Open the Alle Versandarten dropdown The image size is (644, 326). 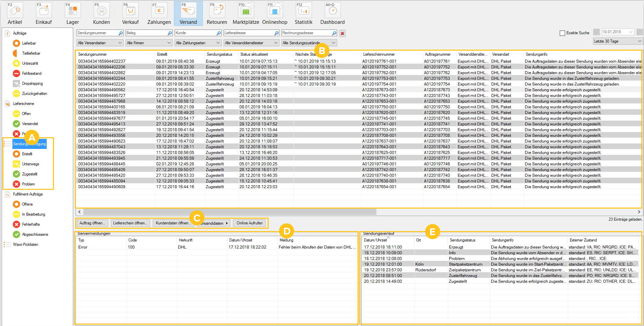pyautogui.click(x=99, y=43)
